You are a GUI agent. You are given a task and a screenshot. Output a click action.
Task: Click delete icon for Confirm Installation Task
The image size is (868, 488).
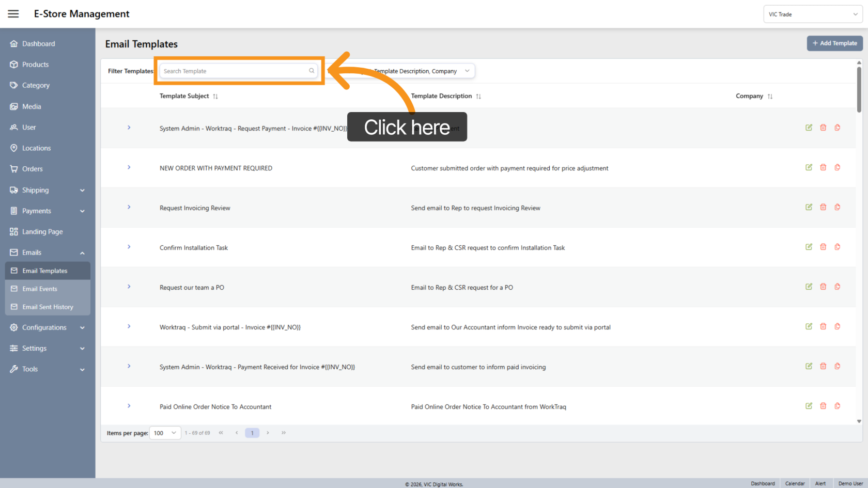tap(823, 247)
